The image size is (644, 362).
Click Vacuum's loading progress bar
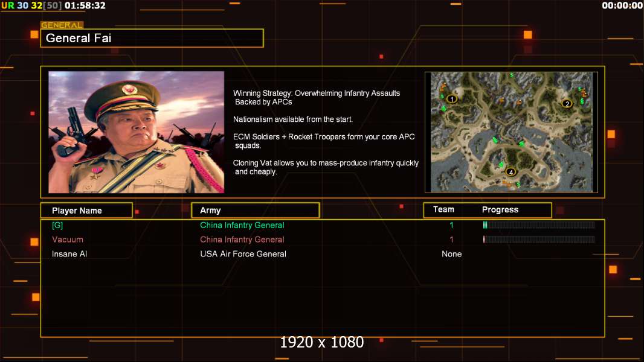539,239
